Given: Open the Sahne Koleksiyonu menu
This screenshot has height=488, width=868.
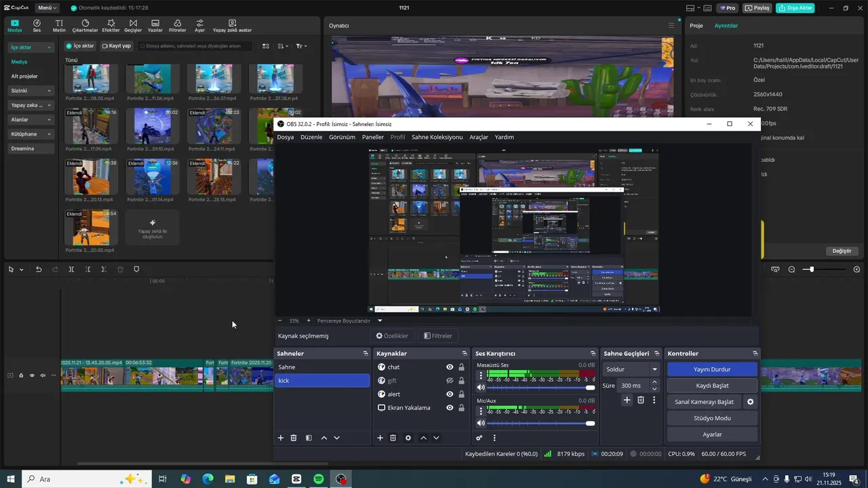Looking at the screenshot, I should (x=437, y=137).
